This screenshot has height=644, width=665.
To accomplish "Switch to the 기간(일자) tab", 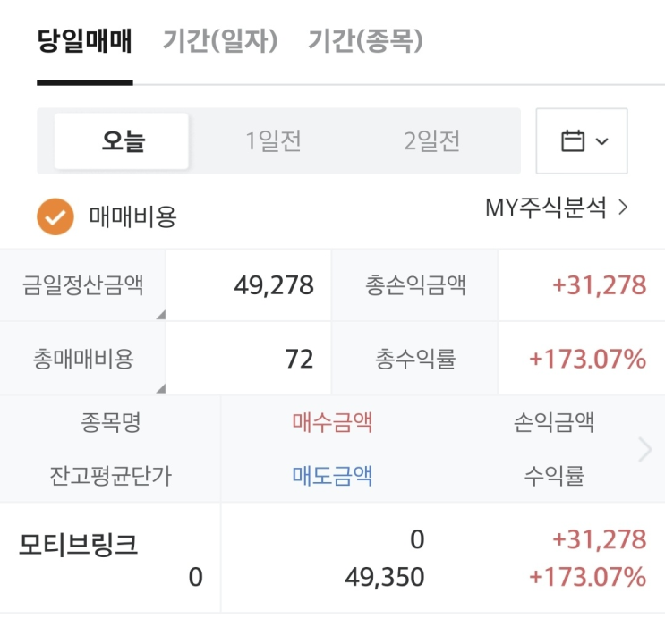I will coord(220,41).
